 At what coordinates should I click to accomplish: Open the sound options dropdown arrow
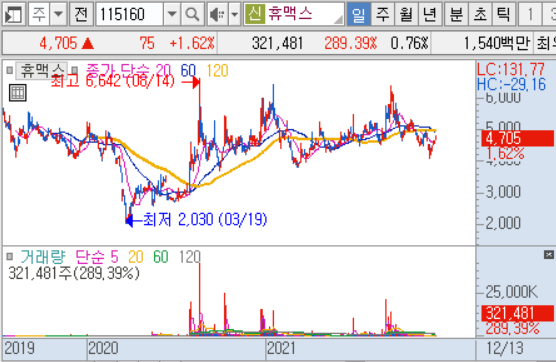pos(234,15)
